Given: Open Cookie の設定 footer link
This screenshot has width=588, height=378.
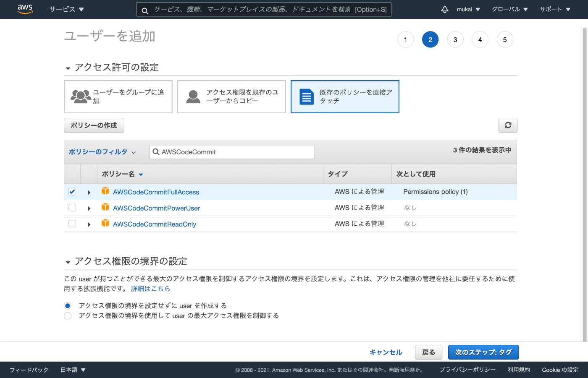Looking at the screenshot, I should (x=560, y=370).
